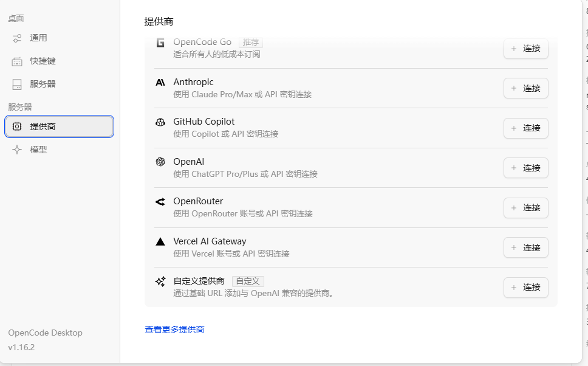Open the 模型 models settings
Image resolution: width=588 pixels, height=366 pixels.
click(x=60, y=150)
